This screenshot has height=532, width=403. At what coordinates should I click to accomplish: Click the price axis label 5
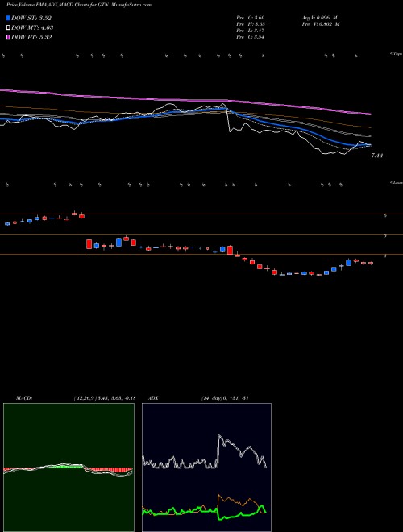[x=385, y=235]
